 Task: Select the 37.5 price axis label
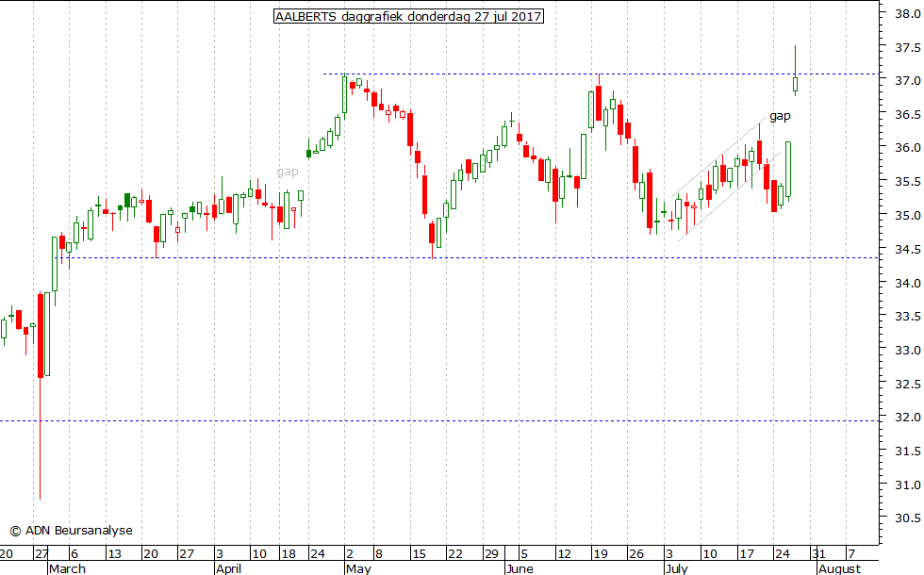pos(907,48)
